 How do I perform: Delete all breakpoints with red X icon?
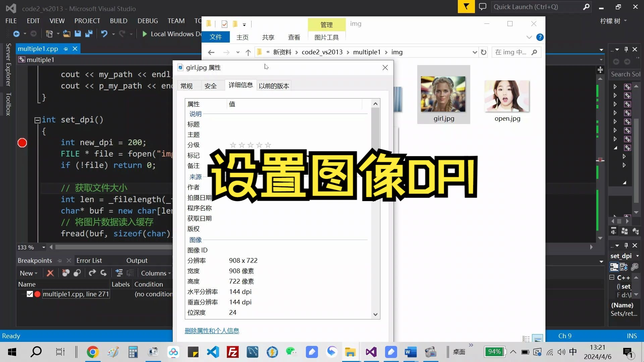(x=50, y=273)
